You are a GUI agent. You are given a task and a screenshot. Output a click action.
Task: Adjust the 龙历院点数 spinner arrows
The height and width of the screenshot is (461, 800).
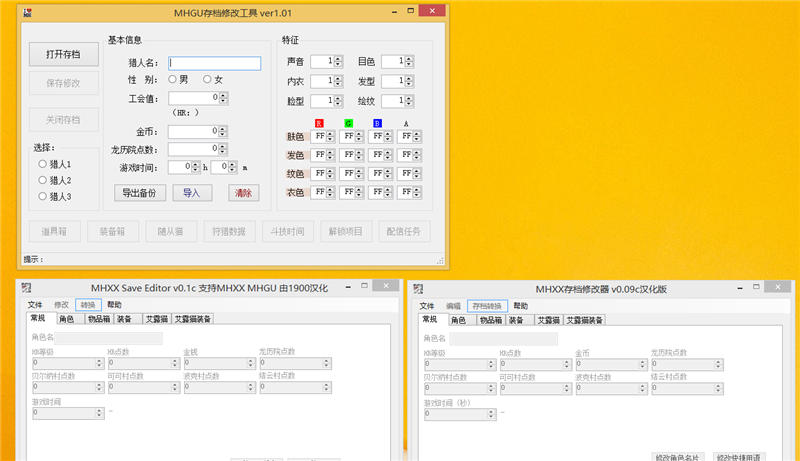222,149
